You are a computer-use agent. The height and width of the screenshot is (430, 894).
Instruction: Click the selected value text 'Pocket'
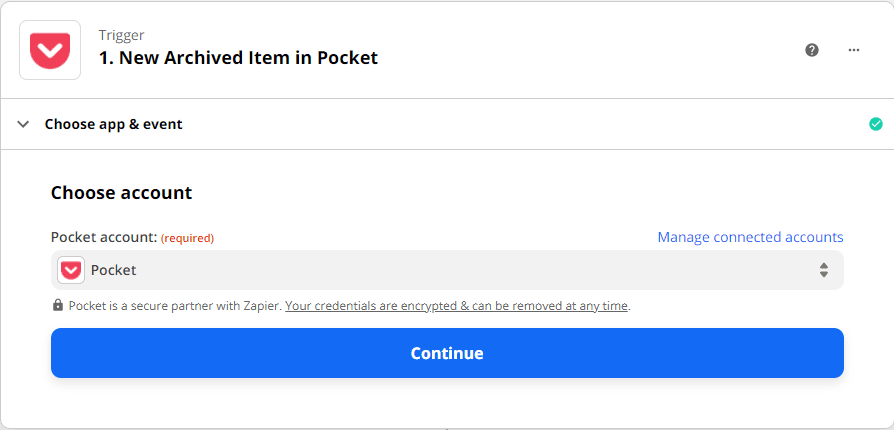click(113, 270)
